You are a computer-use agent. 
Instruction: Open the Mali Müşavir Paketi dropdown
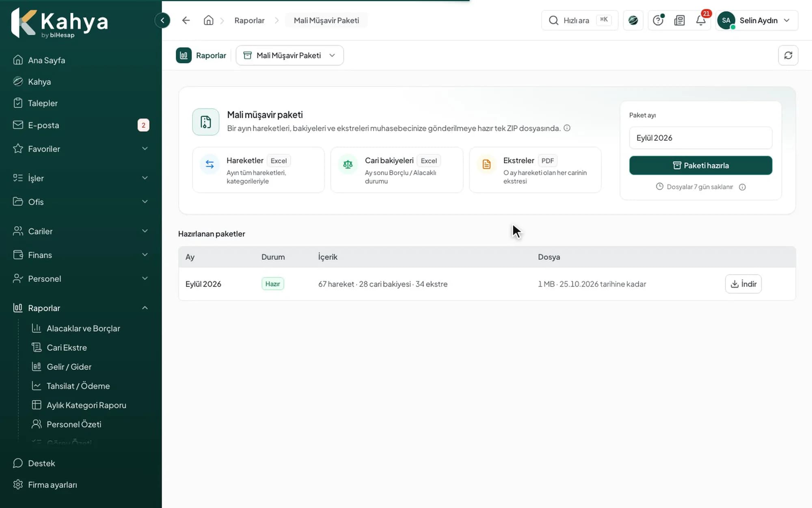click(x=289, y=55)
